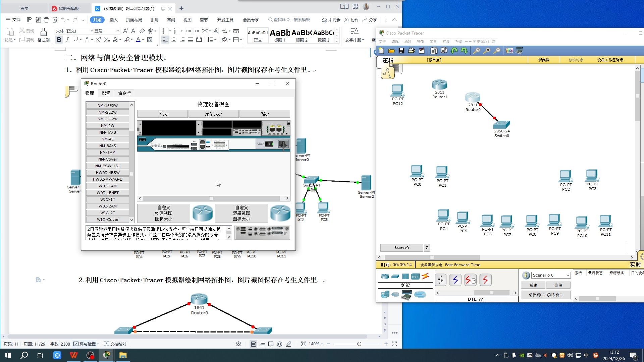
Task: Open the drawing palette icon in Packet Tracer
Action: coord(509,51)
